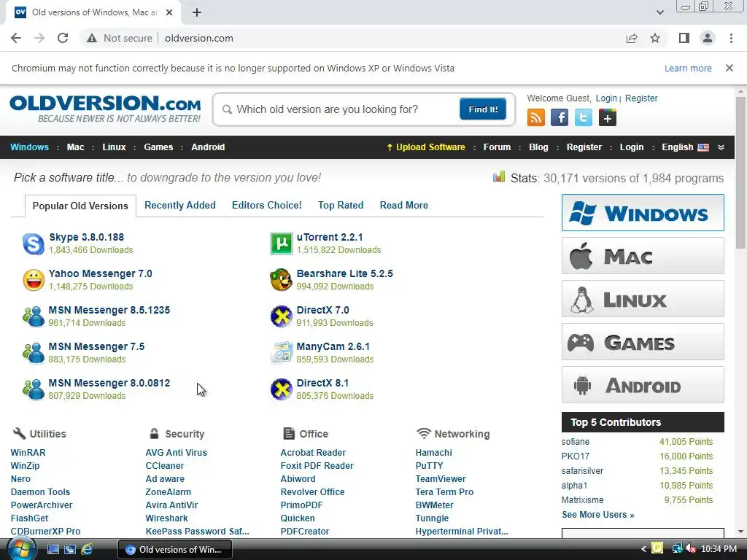This screenshot has height=560, width=747.
Task: Click the RSS feed icon
Action: tap(536, 117)
